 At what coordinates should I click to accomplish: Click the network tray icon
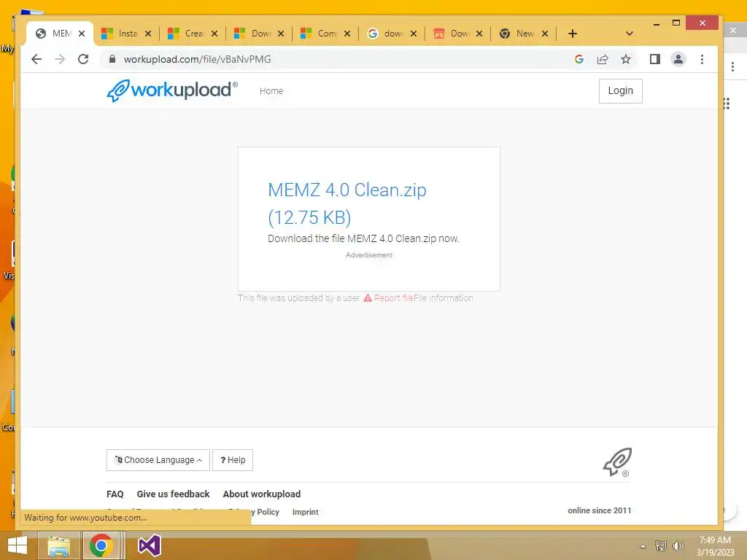661,546
